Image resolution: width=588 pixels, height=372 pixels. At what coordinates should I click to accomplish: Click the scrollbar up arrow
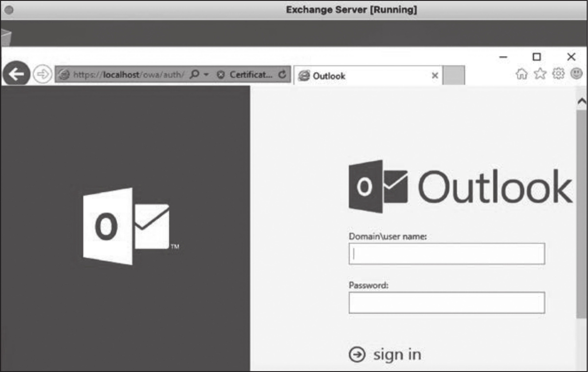(582, 101)
